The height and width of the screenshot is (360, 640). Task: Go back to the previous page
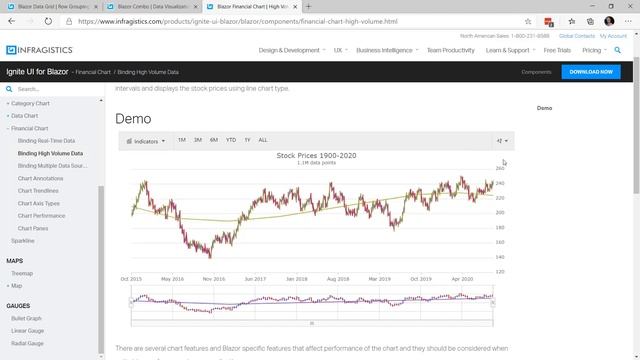pyautogui.click(x=11, y=21)
